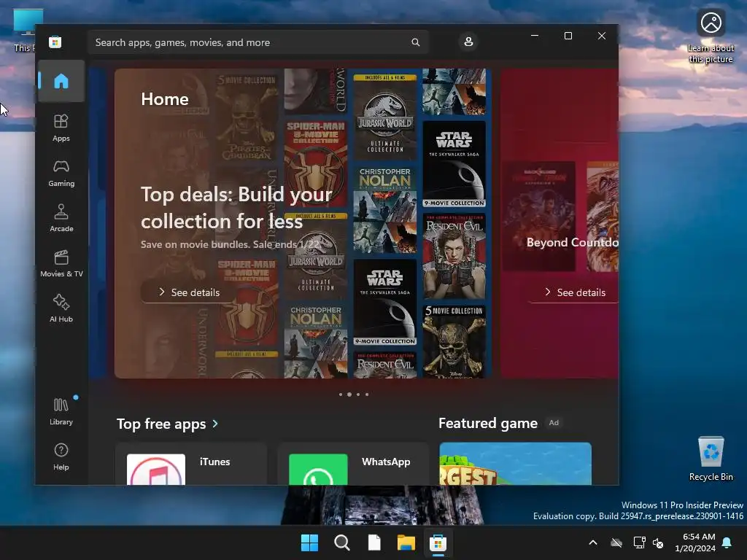The width and height of the screenshot is (747, 560).
Task: Click See details on Beyond Countdown banner
Action: 575,292
